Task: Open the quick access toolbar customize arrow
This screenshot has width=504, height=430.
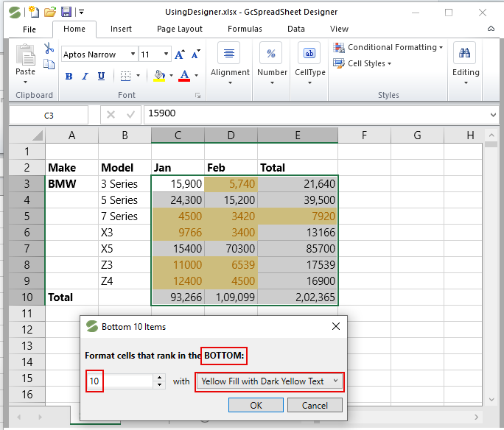Action: coord(81,13)
